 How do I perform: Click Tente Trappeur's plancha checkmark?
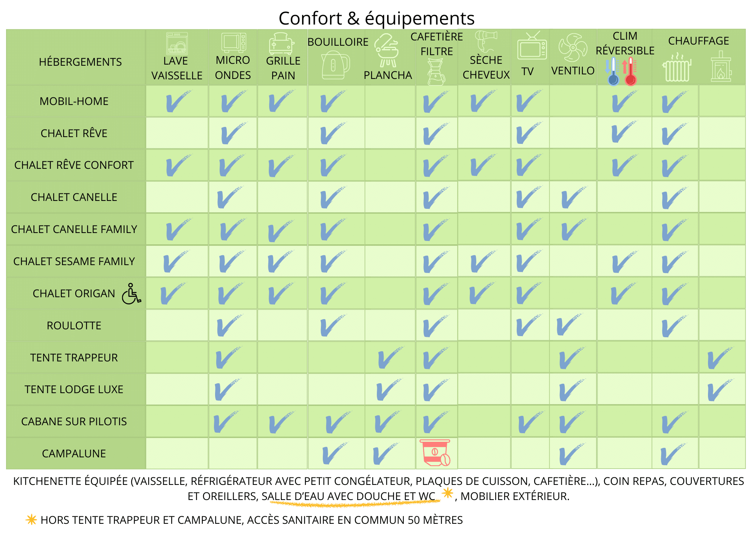[389, 358]
